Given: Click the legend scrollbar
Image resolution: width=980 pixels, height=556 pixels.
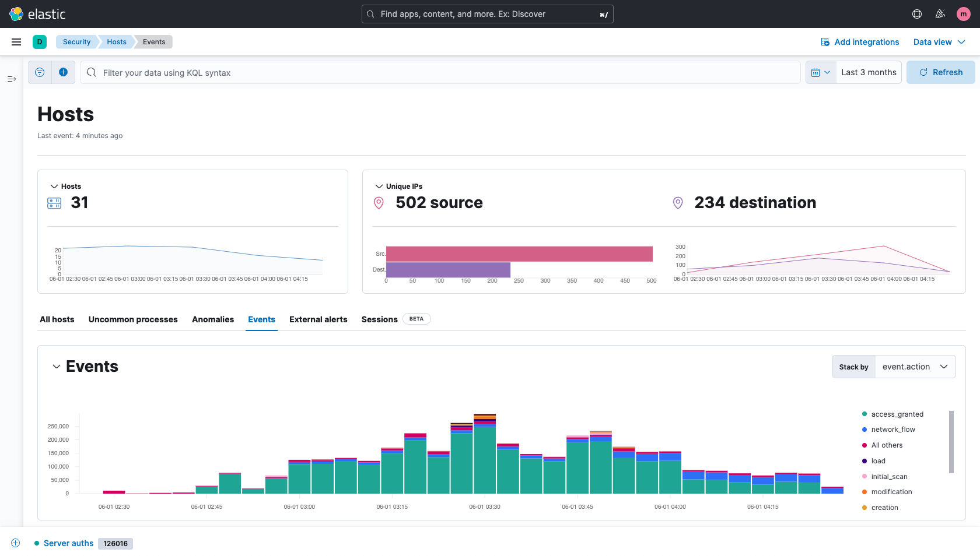Looking at the screenshot, I should [951, 442].
